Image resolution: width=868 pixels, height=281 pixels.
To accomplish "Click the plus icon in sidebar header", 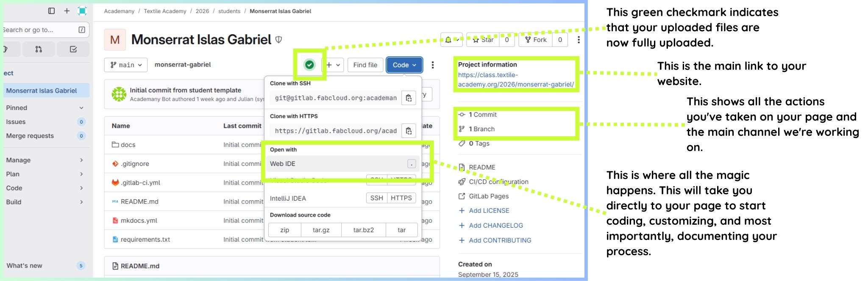I will click(67, 11).
